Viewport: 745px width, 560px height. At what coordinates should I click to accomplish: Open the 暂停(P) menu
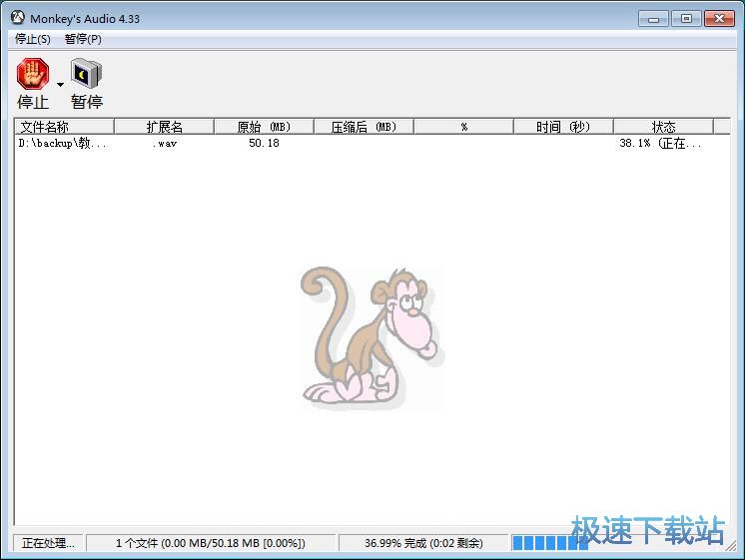click(83, 39)
